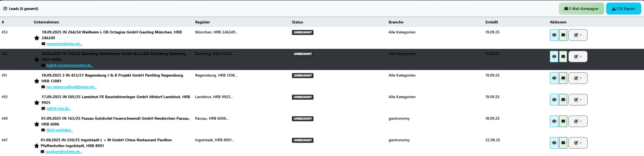Click creation date 22.08.25 of lead #47

(x=493, y=140)
